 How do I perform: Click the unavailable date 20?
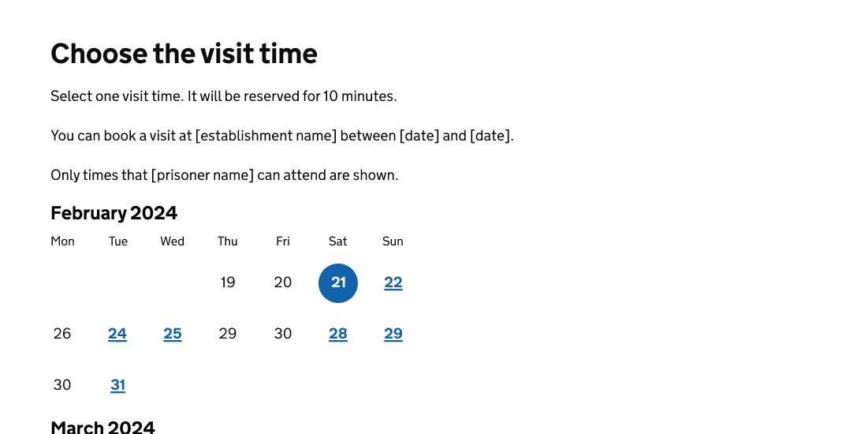(283, 282)
